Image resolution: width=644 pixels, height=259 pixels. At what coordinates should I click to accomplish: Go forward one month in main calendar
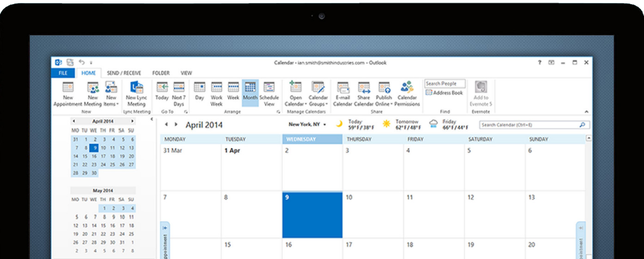click(x=176, y=125)
